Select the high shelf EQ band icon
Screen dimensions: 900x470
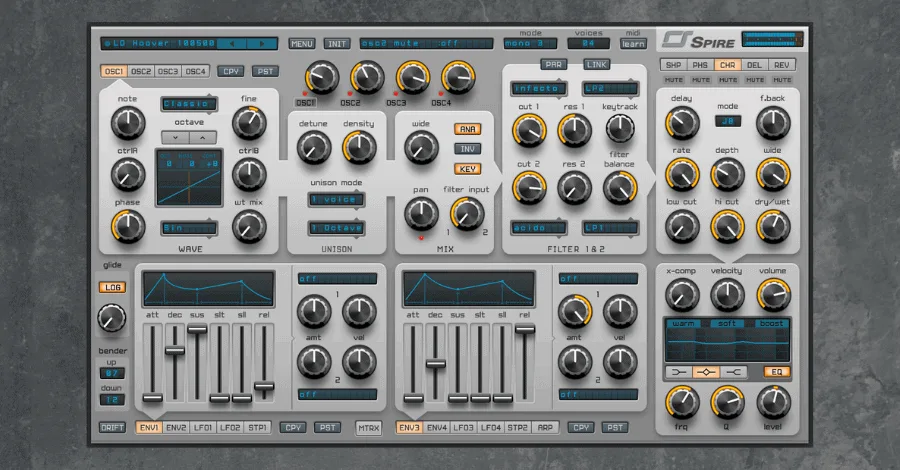point(733,372)
